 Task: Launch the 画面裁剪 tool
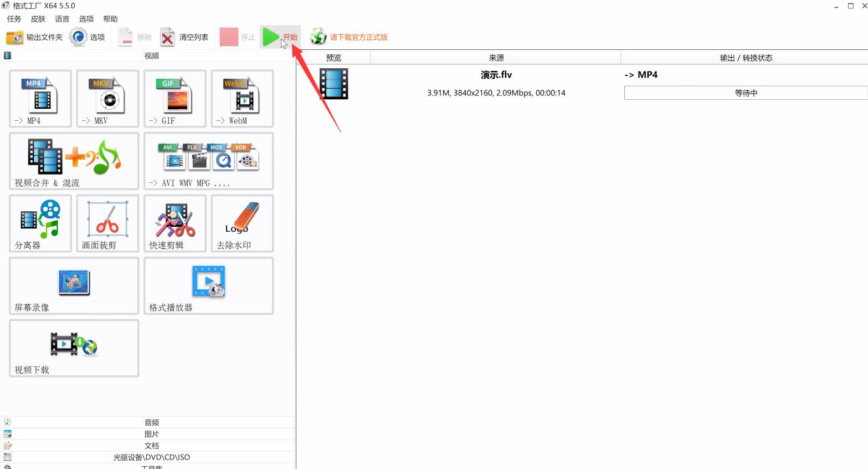tap(107, 223)
